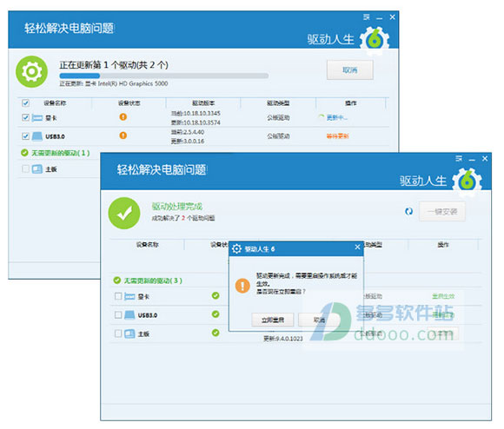Click 驱动版本 column header in back window
504x429 pixels.
coord(203,103)
